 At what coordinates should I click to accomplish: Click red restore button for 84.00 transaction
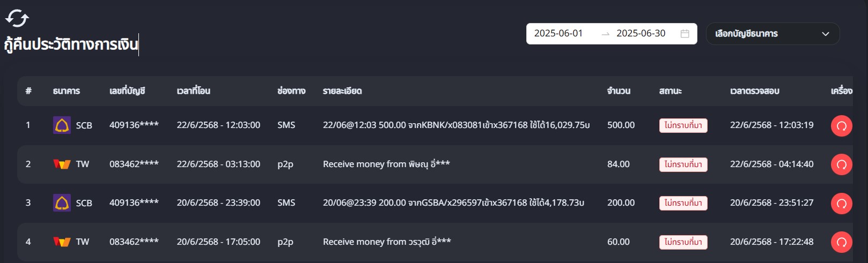click(x=841, y=164)
